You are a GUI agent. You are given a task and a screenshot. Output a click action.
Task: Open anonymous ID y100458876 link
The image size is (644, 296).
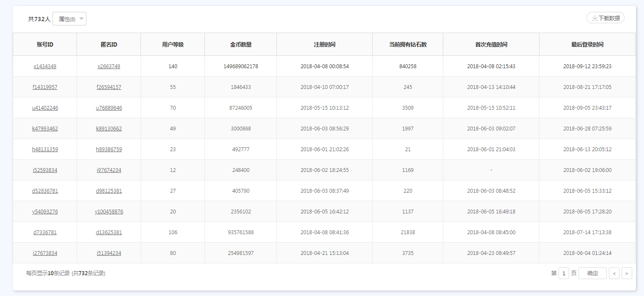tap(109, 212)
